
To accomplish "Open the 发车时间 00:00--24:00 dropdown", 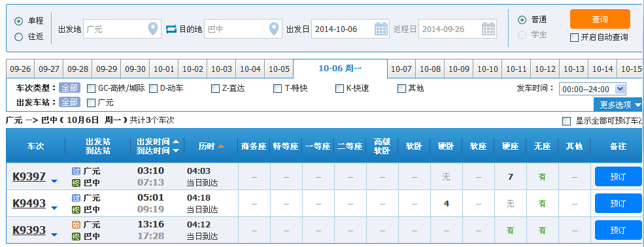I will click(x=592, y=89).
